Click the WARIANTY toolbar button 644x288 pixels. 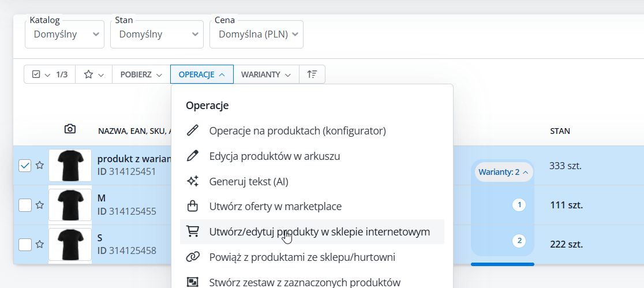pyautogui.click(x=265, y=74)
